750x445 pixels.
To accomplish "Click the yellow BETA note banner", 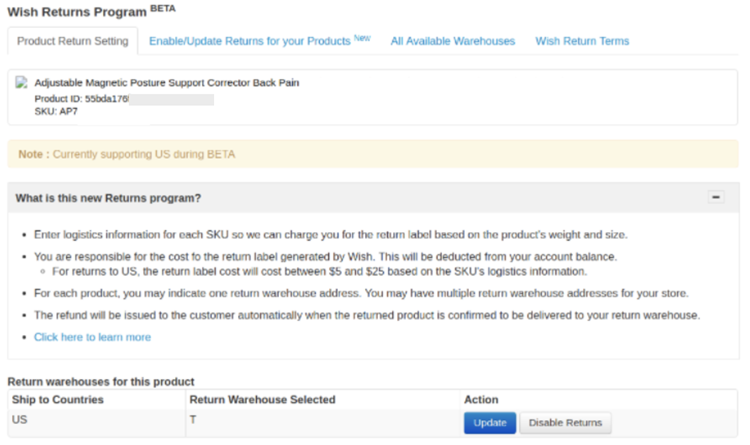I will (x=372, y=154).
